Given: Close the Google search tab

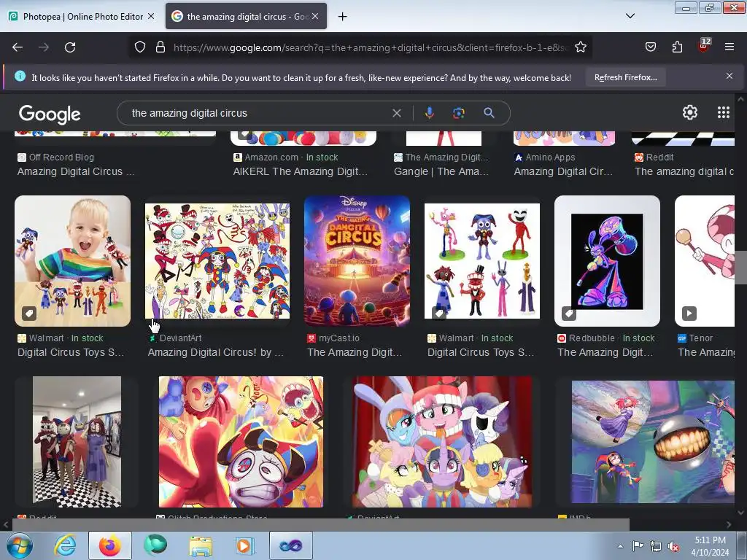Looking at the screenshot, I should click(315, 16).
